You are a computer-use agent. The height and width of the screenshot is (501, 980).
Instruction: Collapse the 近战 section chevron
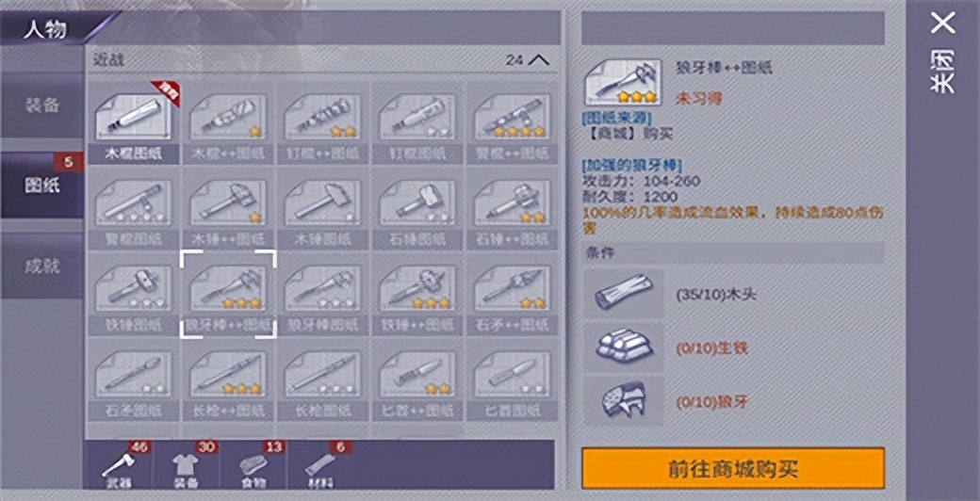[539, 60]
